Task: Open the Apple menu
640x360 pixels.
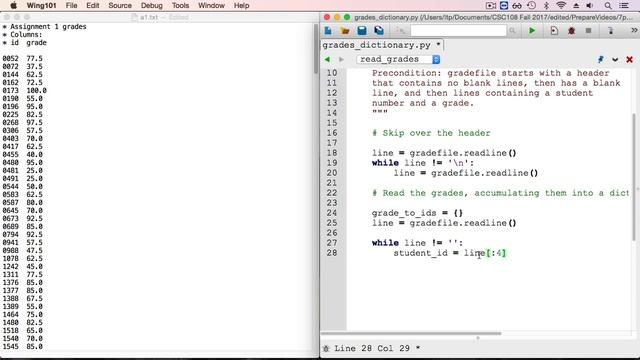Action: (13, 5)
